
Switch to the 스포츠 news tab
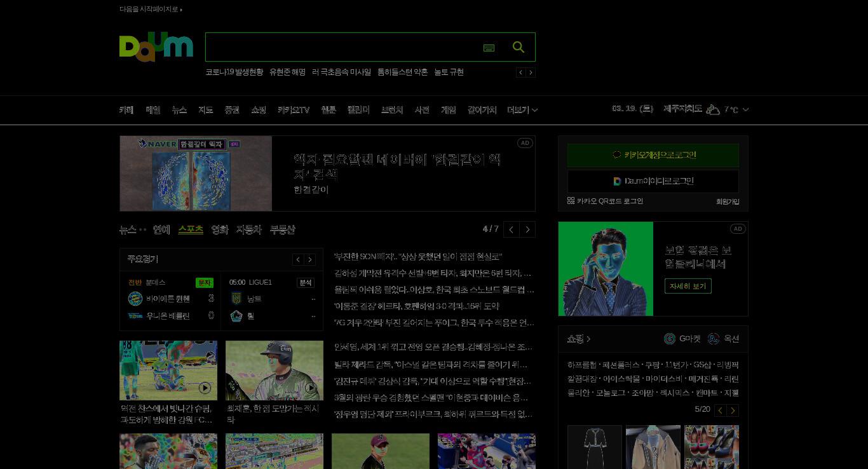191,229
